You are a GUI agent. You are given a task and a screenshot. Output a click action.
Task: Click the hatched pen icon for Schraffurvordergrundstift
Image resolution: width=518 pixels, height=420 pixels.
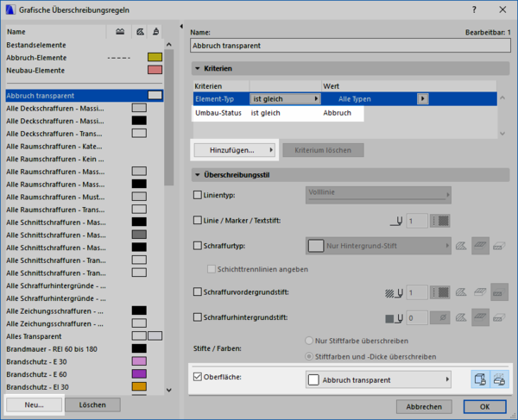point(394,292)
